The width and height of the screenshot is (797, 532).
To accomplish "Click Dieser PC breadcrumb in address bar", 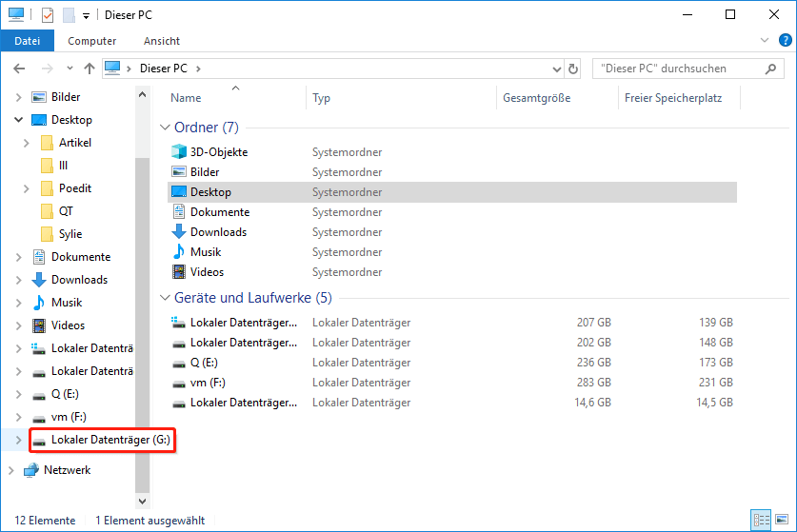I will point(163,69).
